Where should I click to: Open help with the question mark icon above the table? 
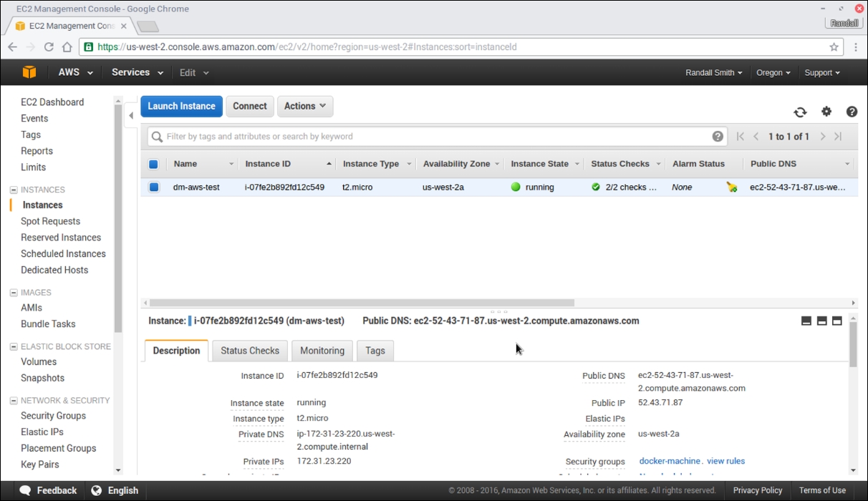click(x=852, y=112)
